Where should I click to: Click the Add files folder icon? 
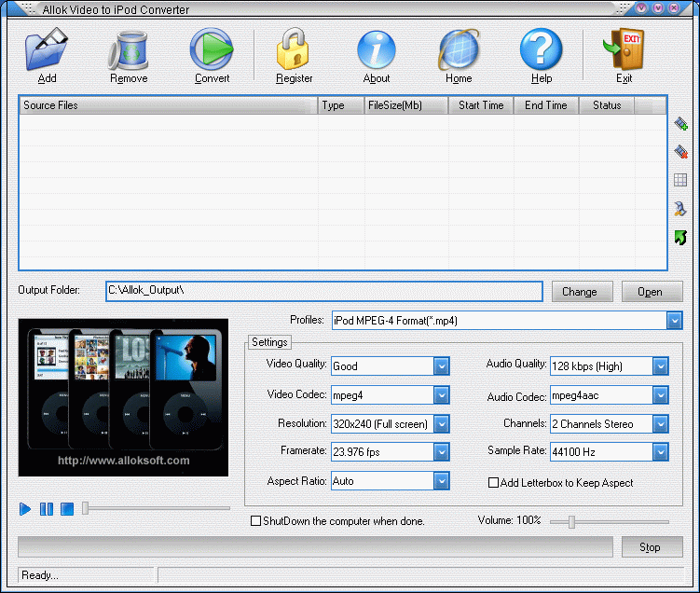pos(47,50)
